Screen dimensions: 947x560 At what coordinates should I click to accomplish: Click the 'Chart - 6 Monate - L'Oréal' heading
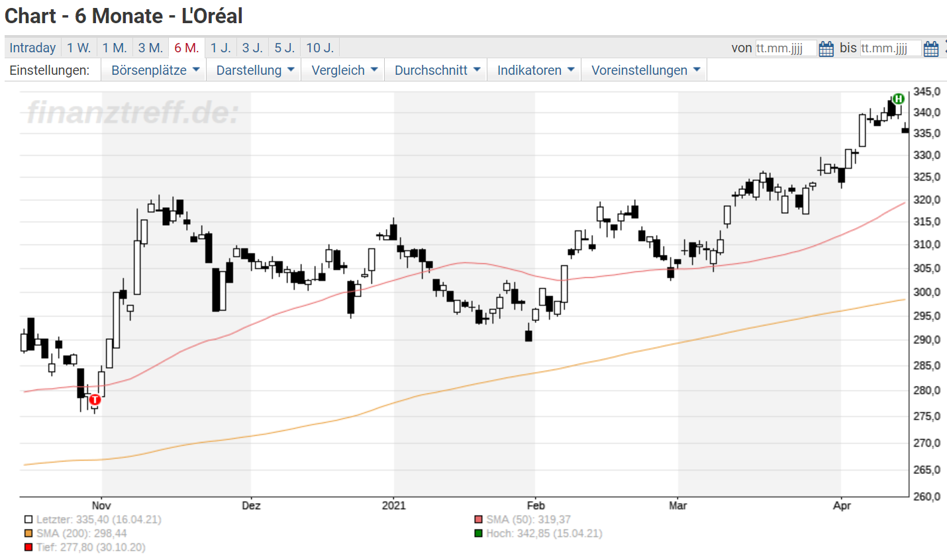coord(124,16)
